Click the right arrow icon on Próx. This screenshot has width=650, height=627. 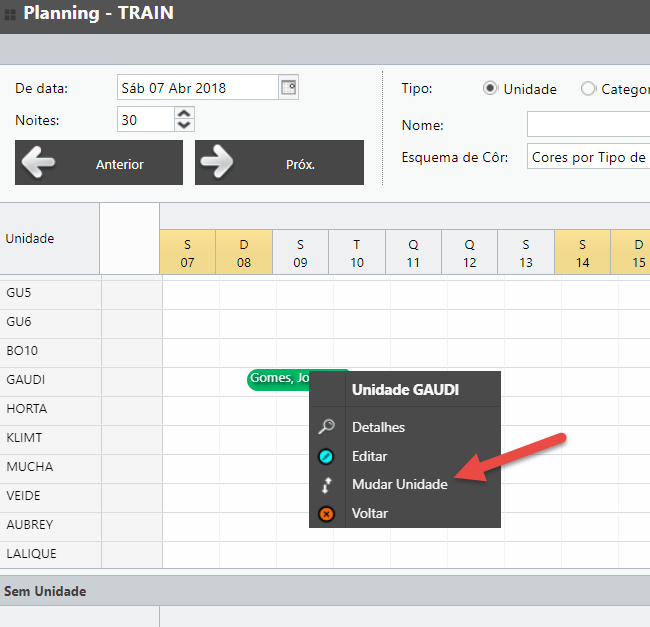[217, 163]
